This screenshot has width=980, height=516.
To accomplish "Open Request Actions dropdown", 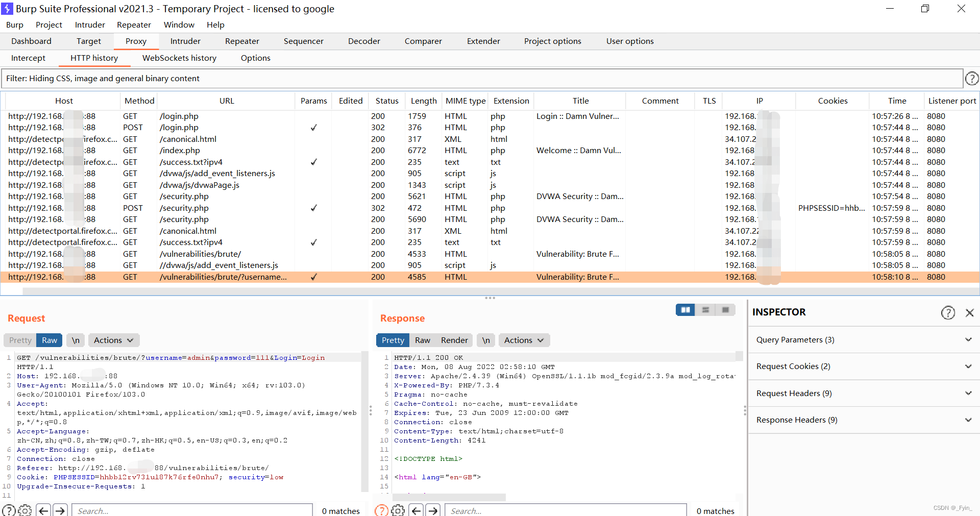I will click(114, 340).
